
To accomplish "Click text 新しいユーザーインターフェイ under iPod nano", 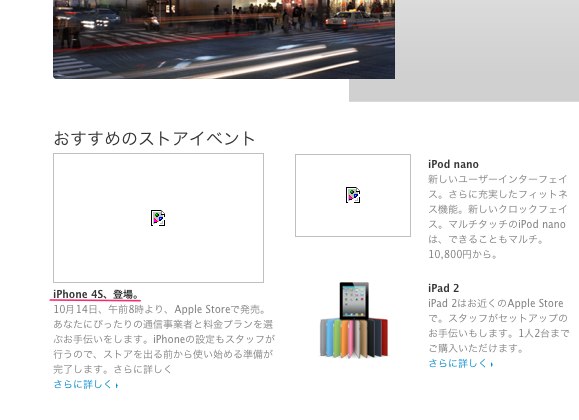I will click(497, 179).
